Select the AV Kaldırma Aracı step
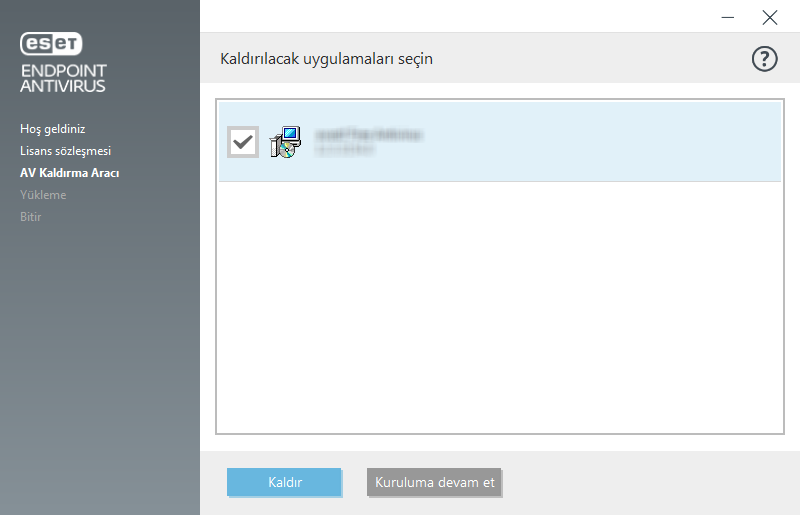Image resolution: width=800 pixels, height=515 pixels. point(69,173)
